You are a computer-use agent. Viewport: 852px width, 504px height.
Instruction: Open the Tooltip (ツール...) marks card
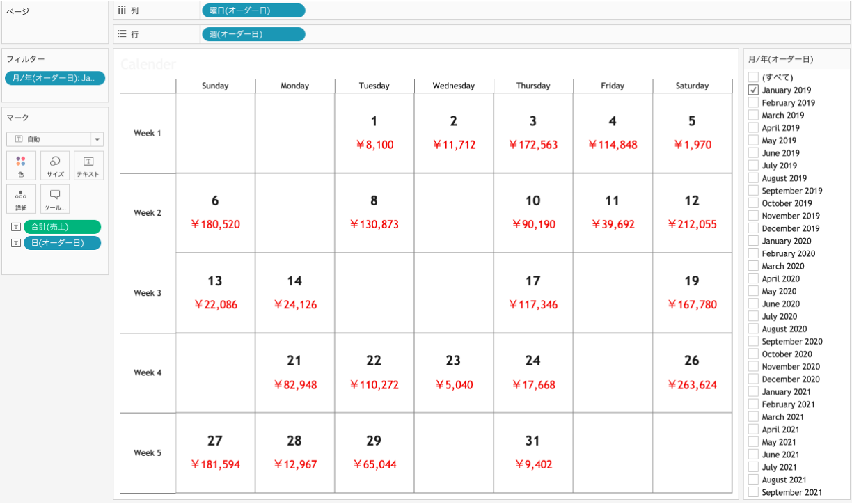55,199
